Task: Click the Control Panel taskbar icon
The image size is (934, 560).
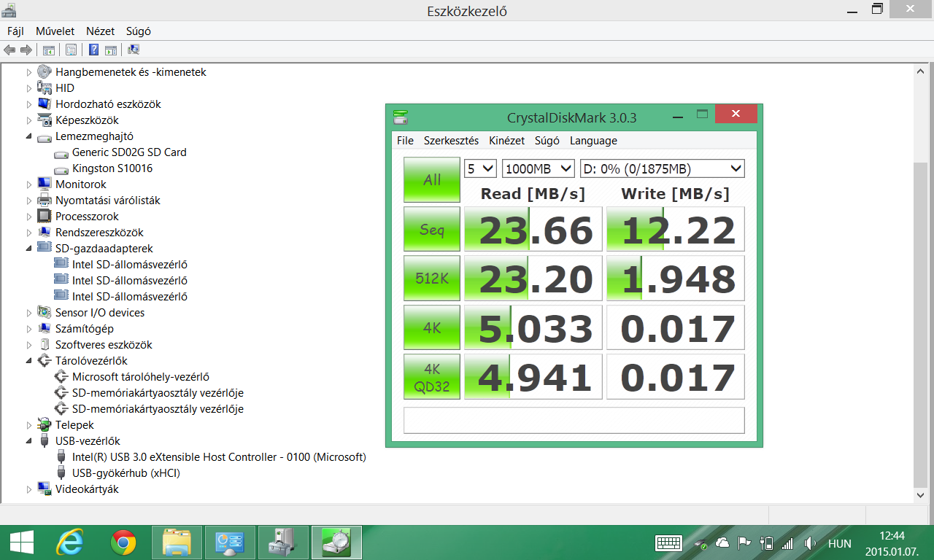Action: (x=230, y=542)
